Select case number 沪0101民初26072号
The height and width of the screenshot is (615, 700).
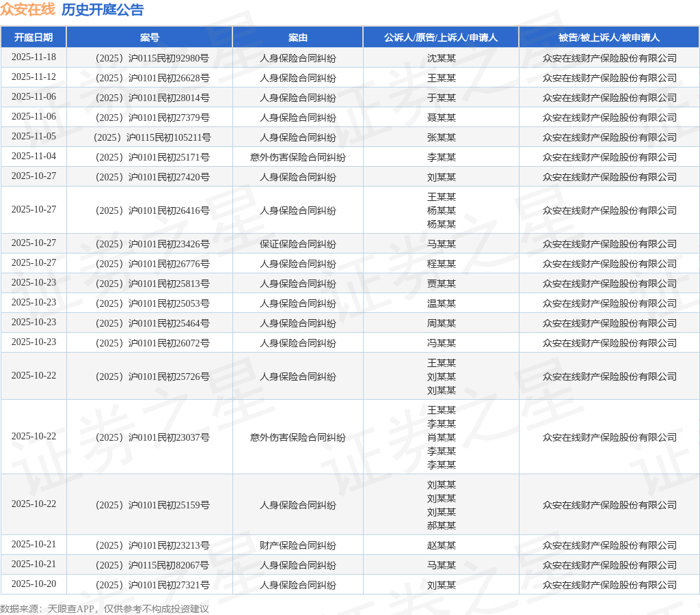coord(169,343)
